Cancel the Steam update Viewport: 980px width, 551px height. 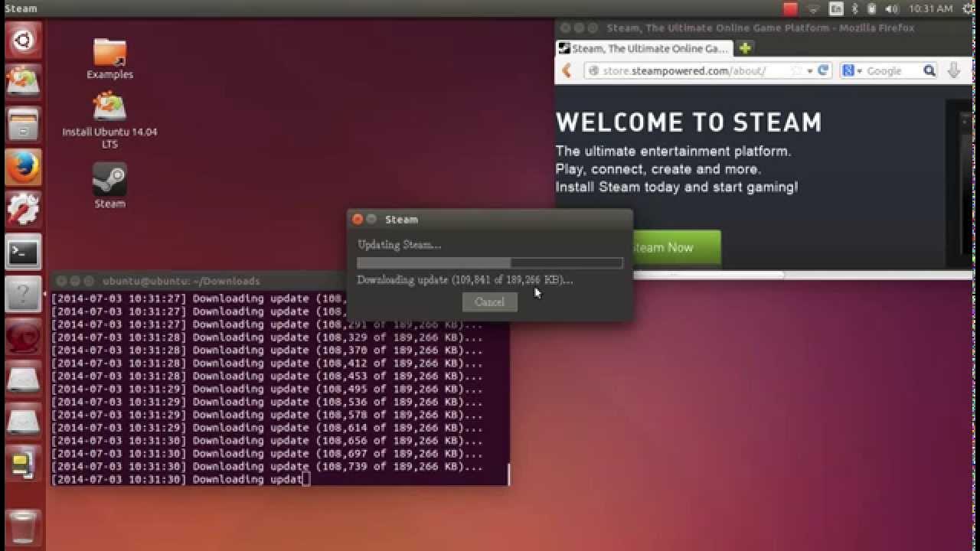click(489, 302)
